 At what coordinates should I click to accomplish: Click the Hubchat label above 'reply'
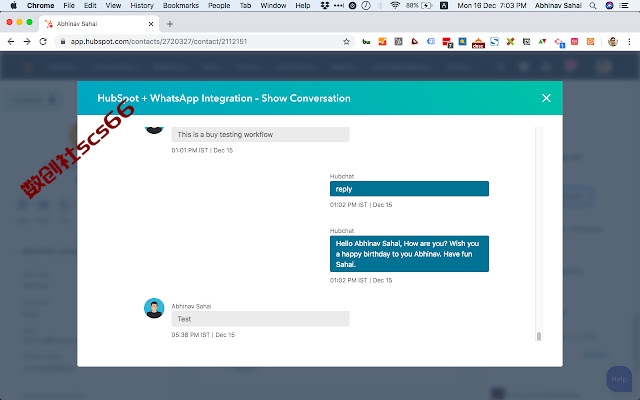point(342,176)
